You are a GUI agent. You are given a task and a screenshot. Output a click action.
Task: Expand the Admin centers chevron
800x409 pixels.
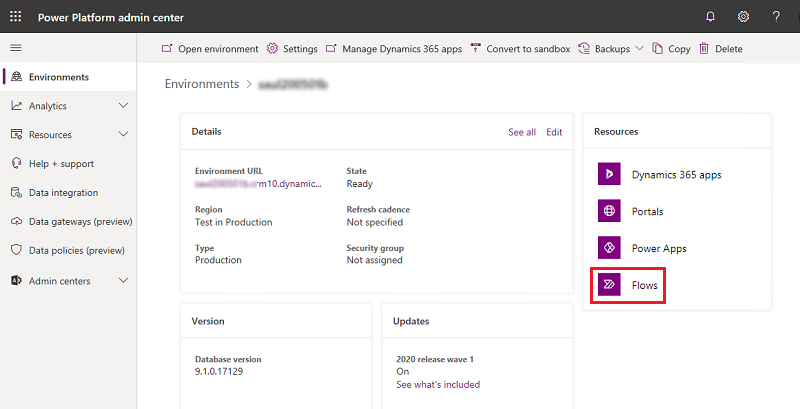click(x=123, y=280)
